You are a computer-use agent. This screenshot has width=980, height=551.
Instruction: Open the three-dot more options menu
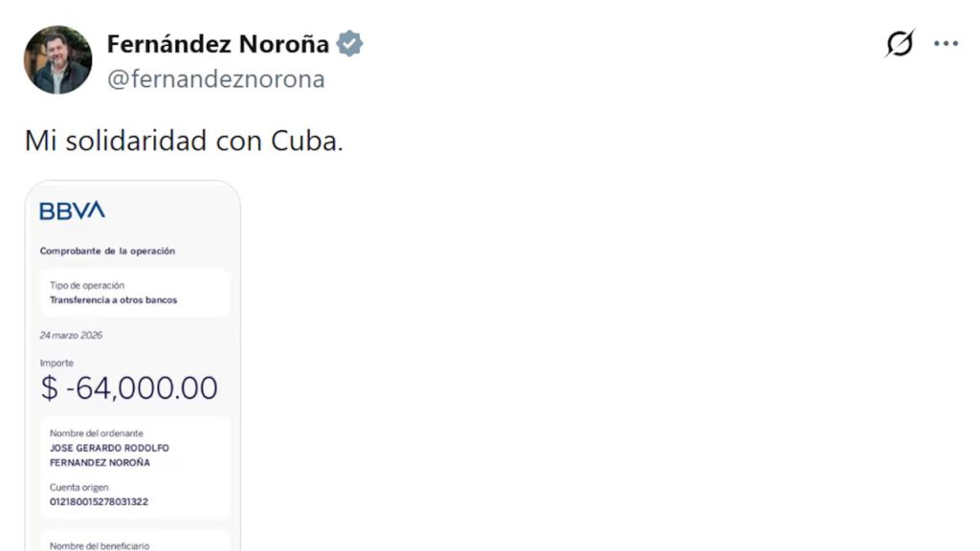tap(946, 44)
